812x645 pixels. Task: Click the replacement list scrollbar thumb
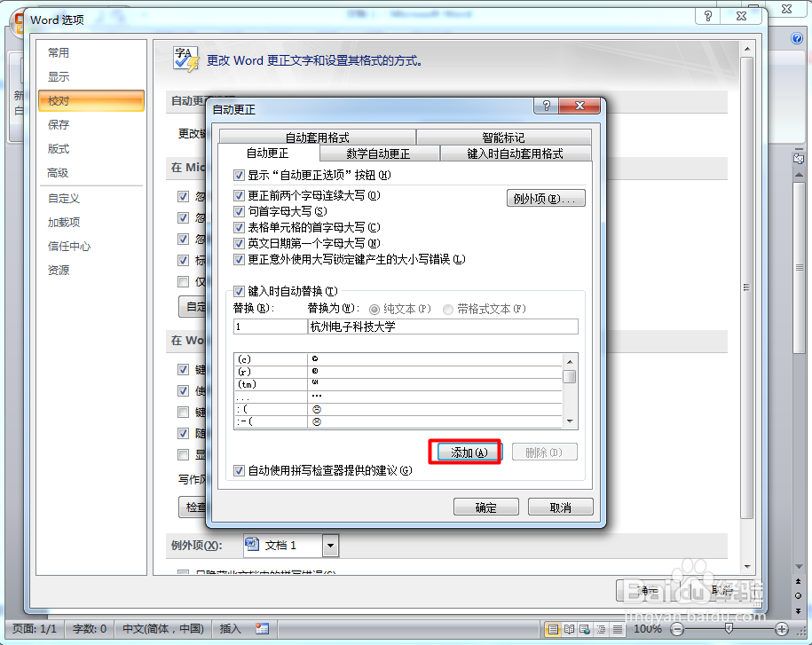coord(570,377)
